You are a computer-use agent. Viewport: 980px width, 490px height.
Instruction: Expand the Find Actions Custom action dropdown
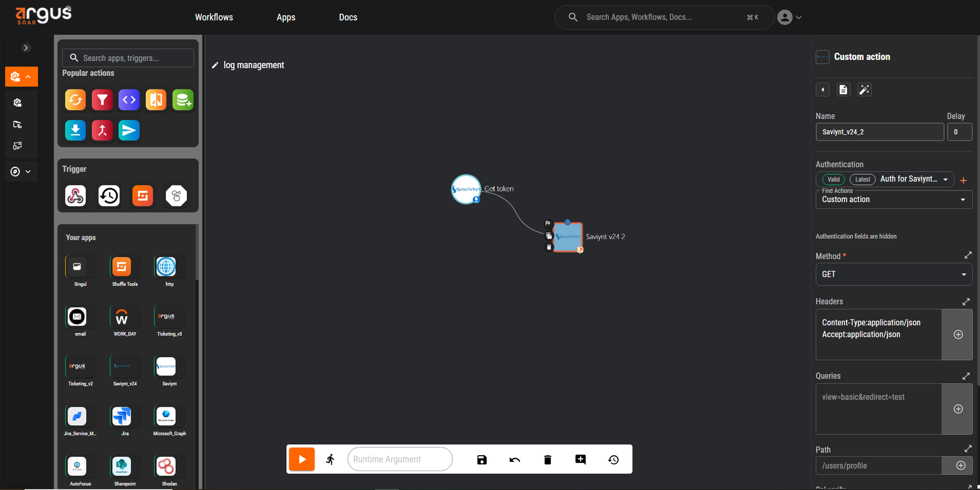click(x=893, y=200)
